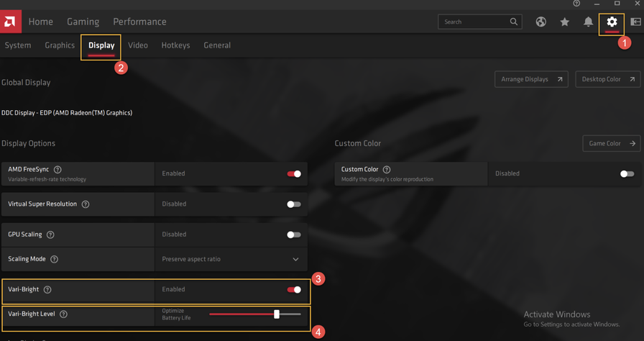Click the Arrange Displays button

click(531, 79)
